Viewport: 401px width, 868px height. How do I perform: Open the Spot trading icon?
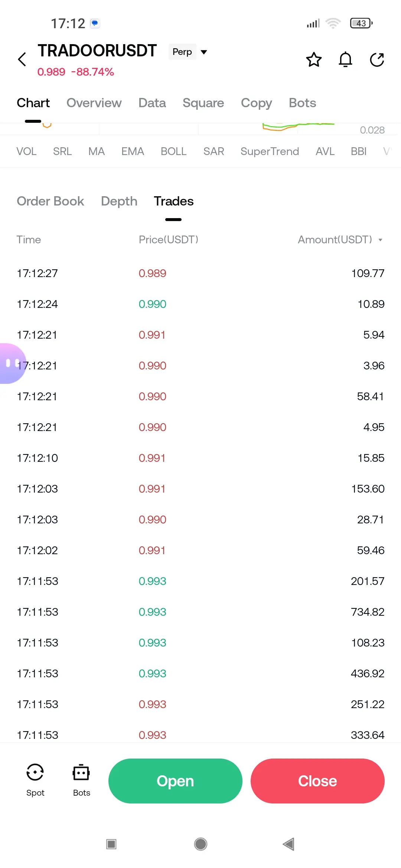click(35, 780)
